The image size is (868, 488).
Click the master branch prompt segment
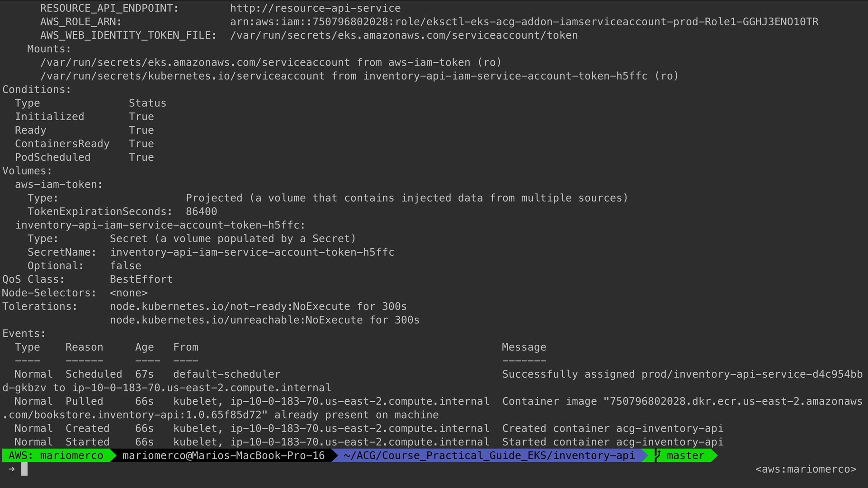coord(685,455)
